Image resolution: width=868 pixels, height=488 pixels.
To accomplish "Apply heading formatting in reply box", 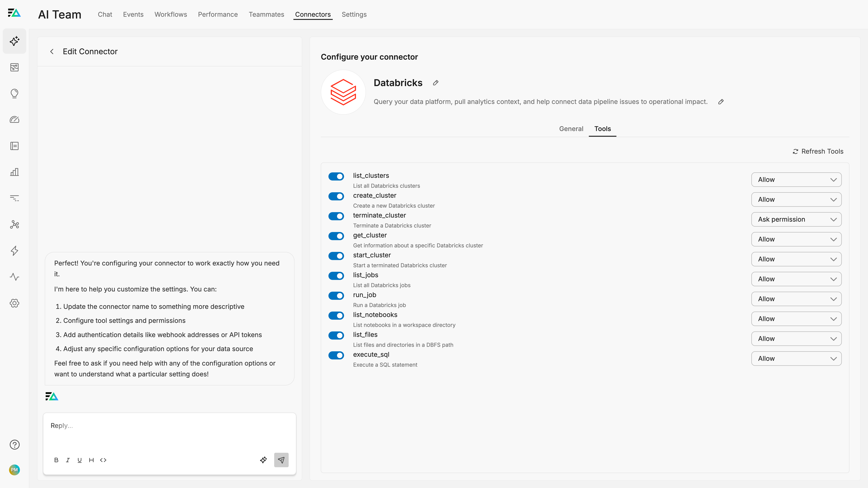I will pos(91,460).
